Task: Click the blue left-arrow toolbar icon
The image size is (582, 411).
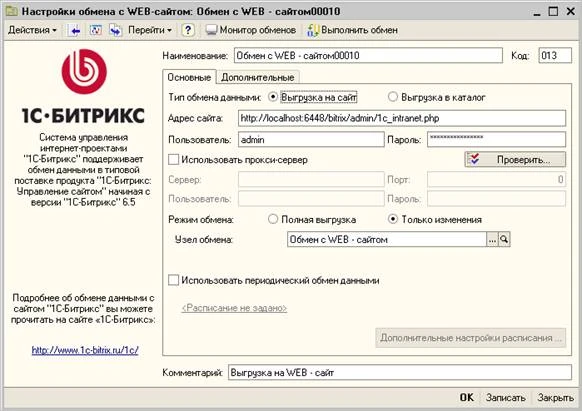Action: point(75,30)
